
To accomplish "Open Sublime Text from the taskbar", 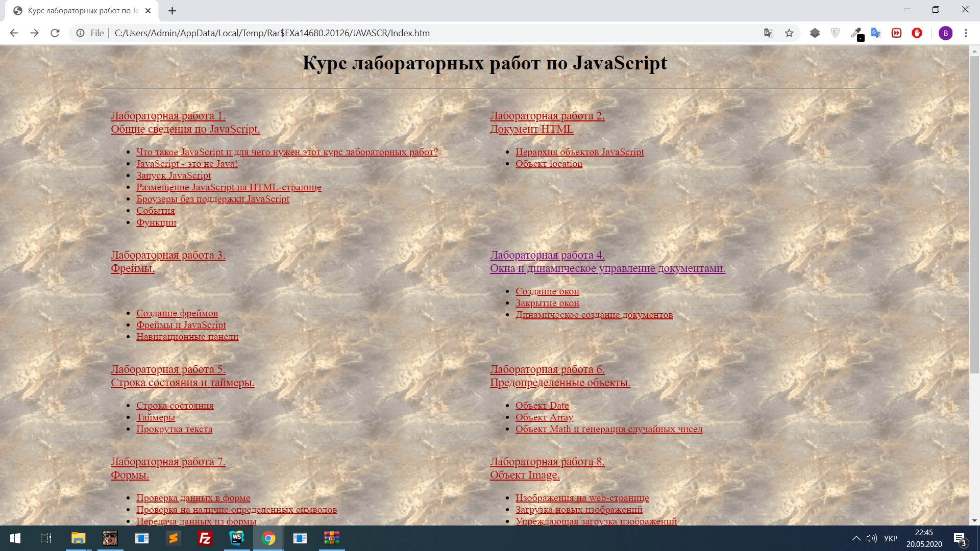I will (x=174, y=538).
